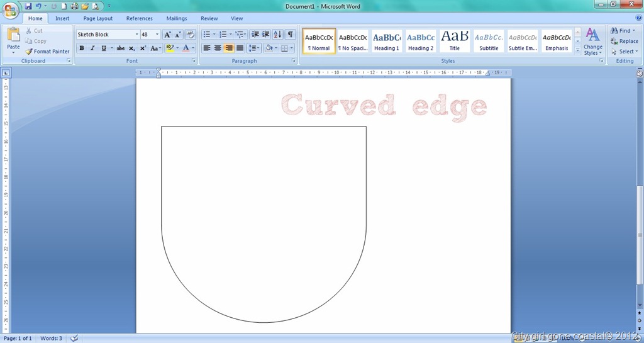The height and width of the screenshot is (343, 644).
Task: Apply the Normal style
Action: [x=319, y=41]
